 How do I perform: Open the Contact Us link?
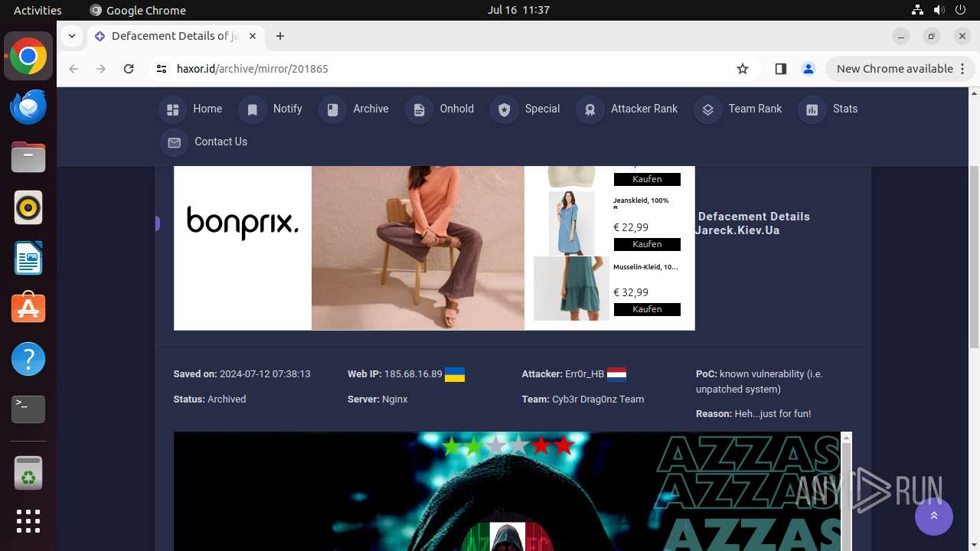(220, 142)
